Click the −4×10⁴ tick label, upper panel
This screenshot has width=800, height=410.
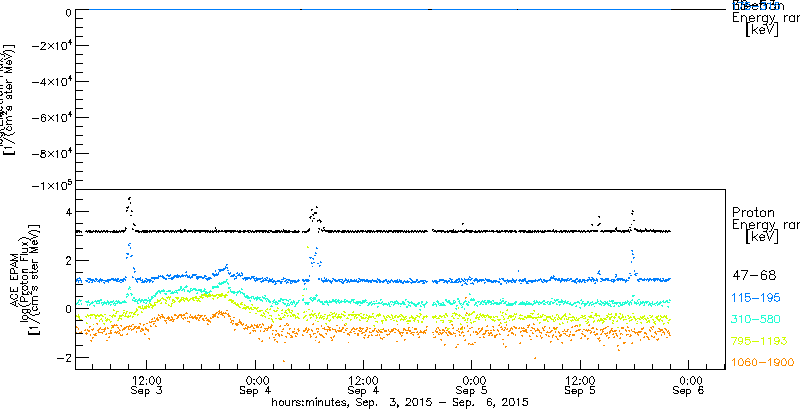[51, 82]
